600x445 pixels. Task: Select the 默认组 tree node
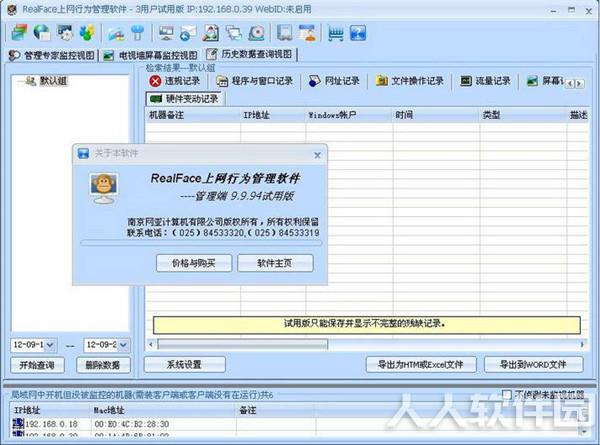(53, 81)
